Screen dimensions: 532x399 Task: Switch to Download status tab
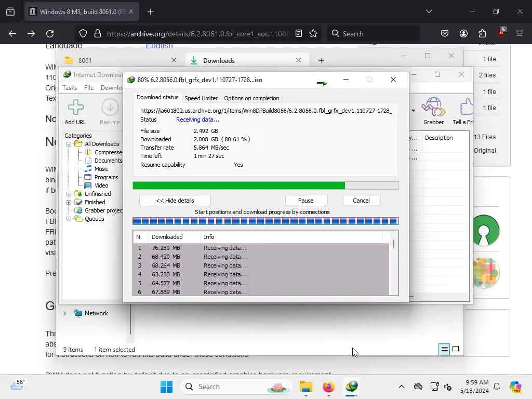click(x=157, y=97)
